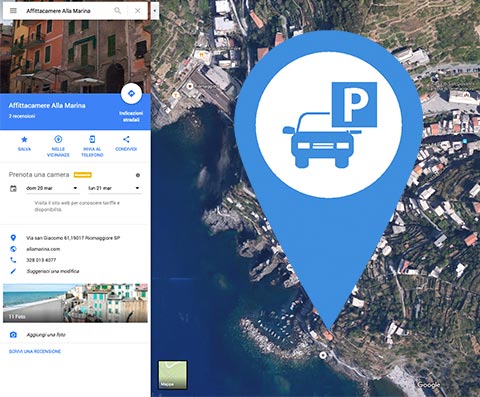The image size is (480, 397).
Task: Save place with the SALVA star
Action: (24, 144)
